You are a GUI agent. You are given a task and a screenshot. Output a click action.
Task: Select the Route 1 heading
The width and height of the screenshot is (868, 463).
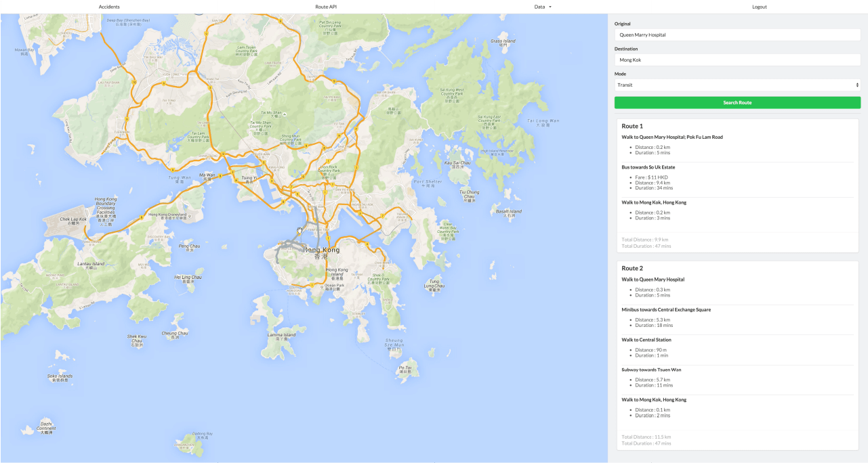coord(632,126)
